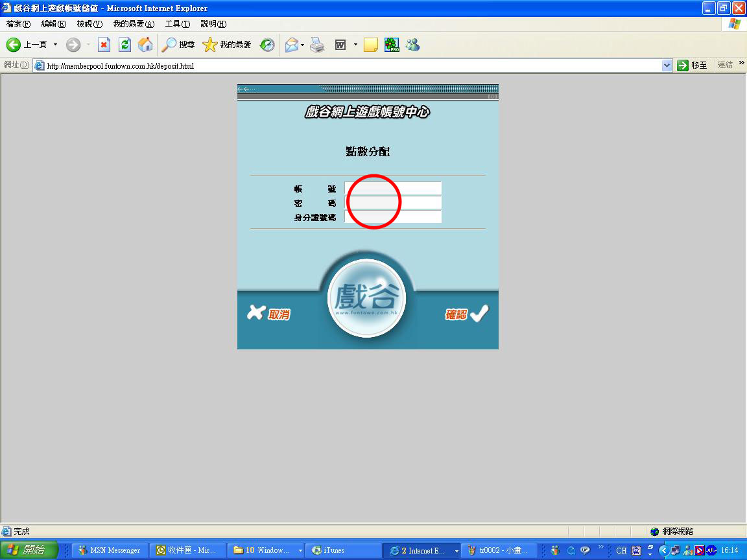Click the CH language bar indicator
This screenshot has width=747, height=560.
[x=621, y=550]
